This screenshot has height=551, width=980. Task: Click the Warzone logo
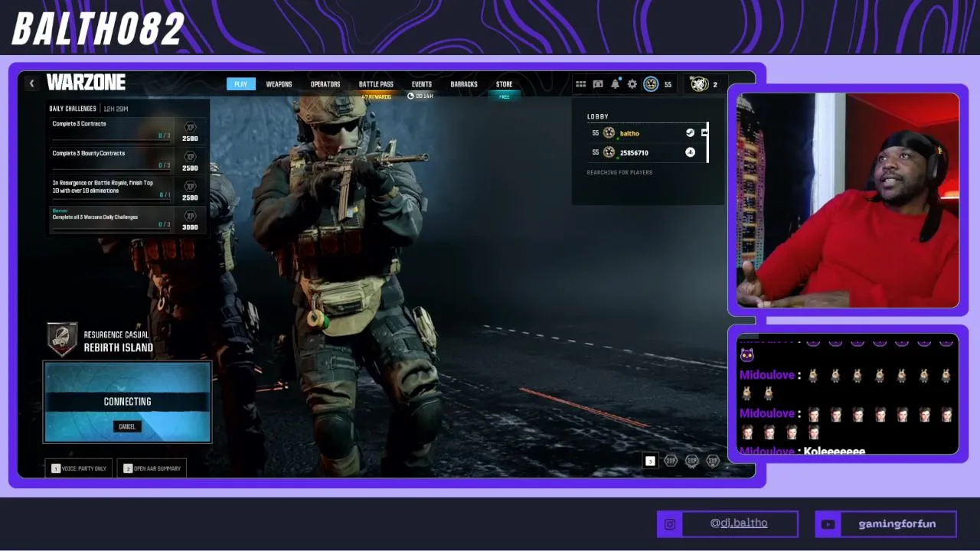[86, 83]
